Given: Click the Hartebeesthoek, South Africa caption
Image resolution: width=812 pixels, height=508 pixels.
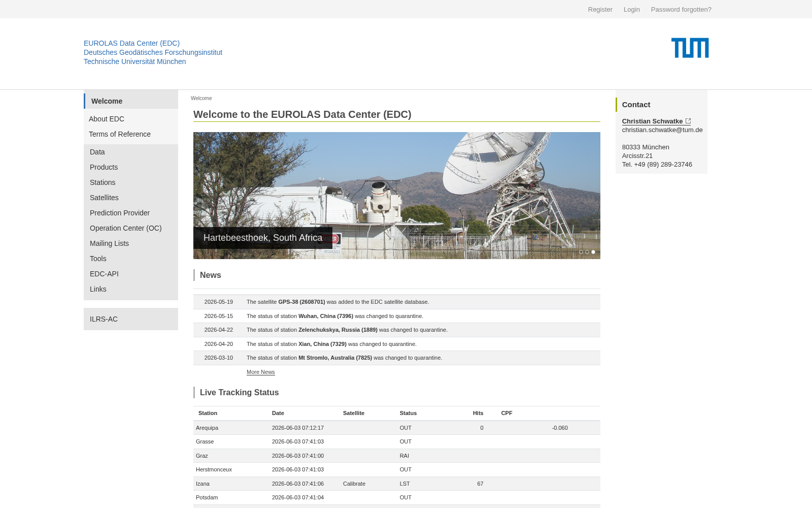Looking at the screenshot, I should coord(263,238).
